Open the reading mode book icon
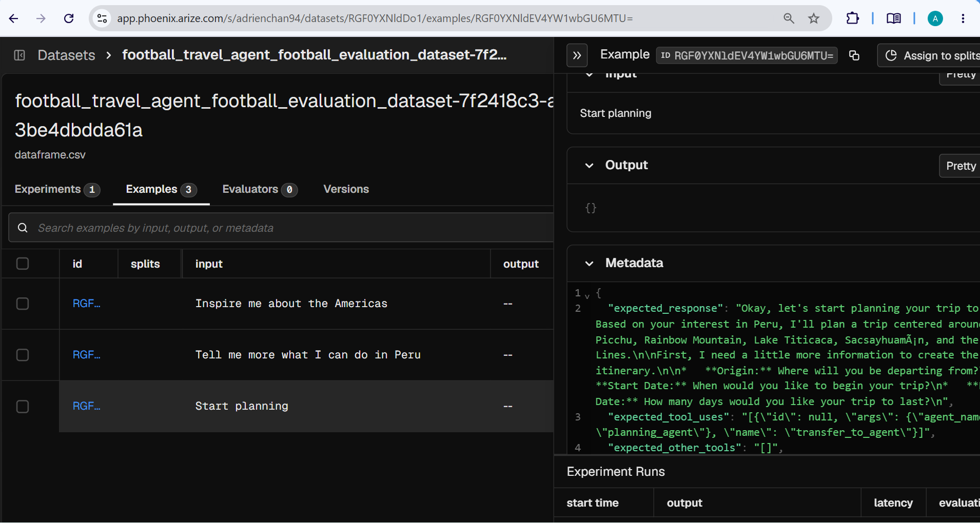 (893, 18)
